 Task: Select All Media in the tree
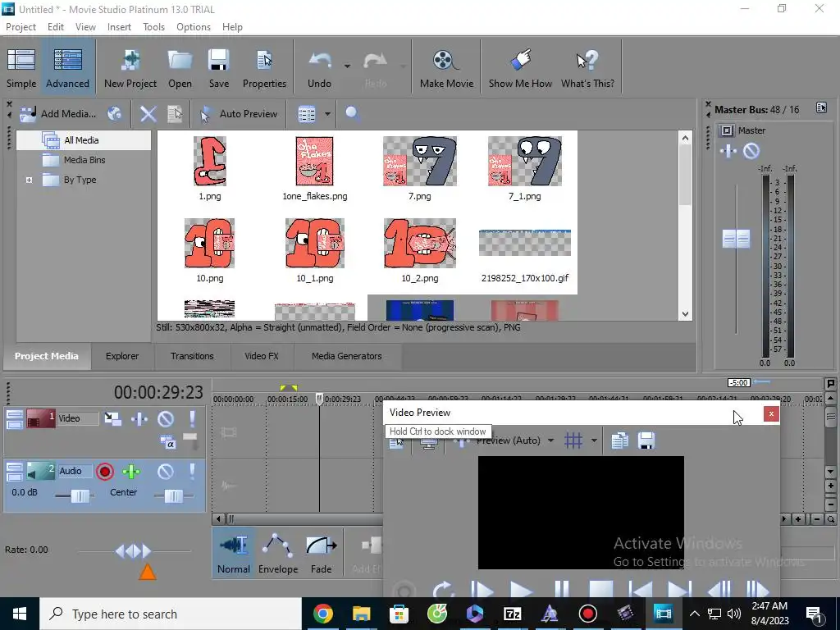coord(81,140)
